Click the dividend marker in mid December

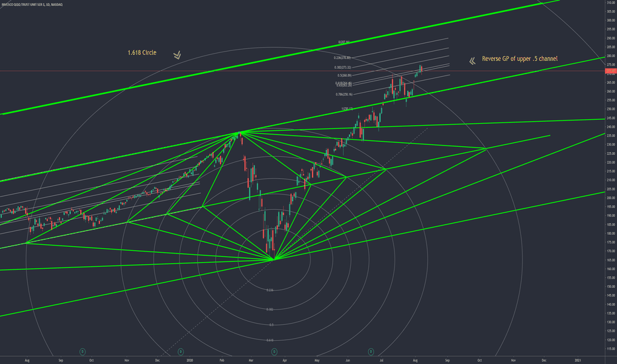tap(181, 351)
